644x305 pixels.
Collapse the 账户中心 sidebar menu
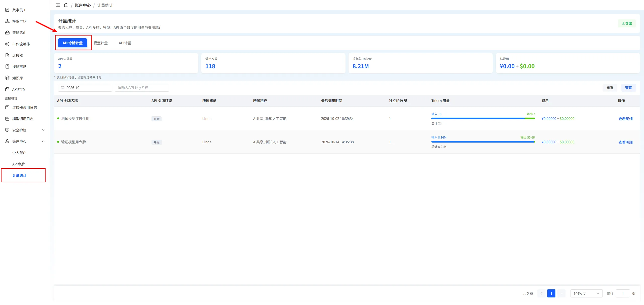(25, 141)
